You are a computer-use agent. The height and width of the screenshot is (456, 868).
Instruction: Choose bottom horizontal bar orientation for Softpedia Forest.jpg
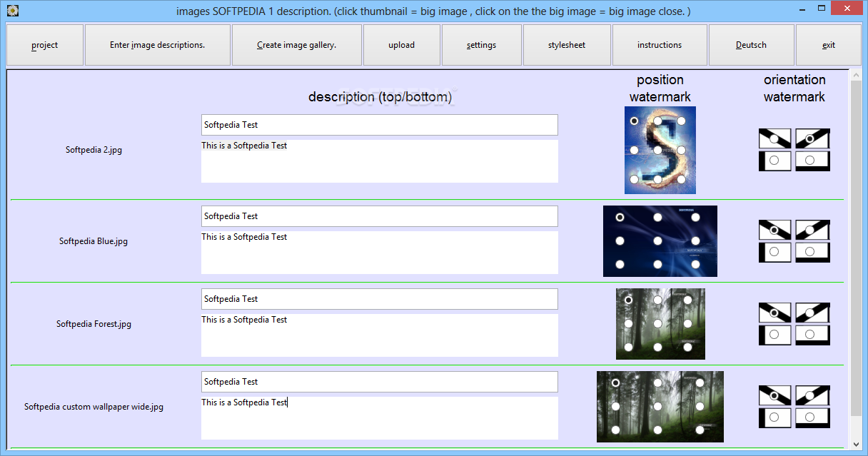809,335
